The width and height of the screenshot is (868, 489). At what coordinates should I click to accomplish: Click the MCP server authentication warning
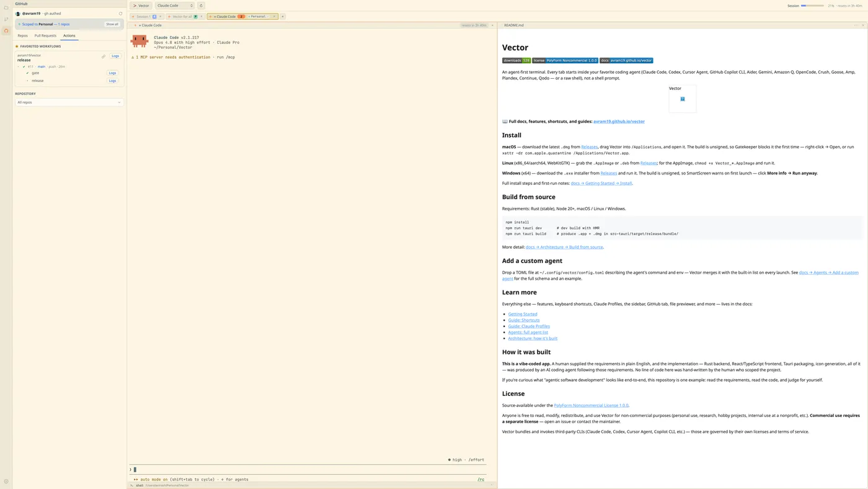point(183,57)
